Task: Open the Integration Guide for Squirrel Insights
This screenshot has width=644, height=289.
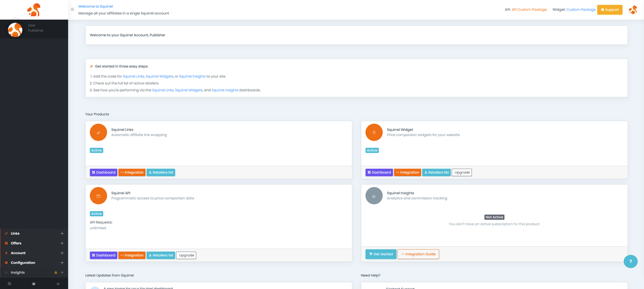Action: [x=419, y=254]
